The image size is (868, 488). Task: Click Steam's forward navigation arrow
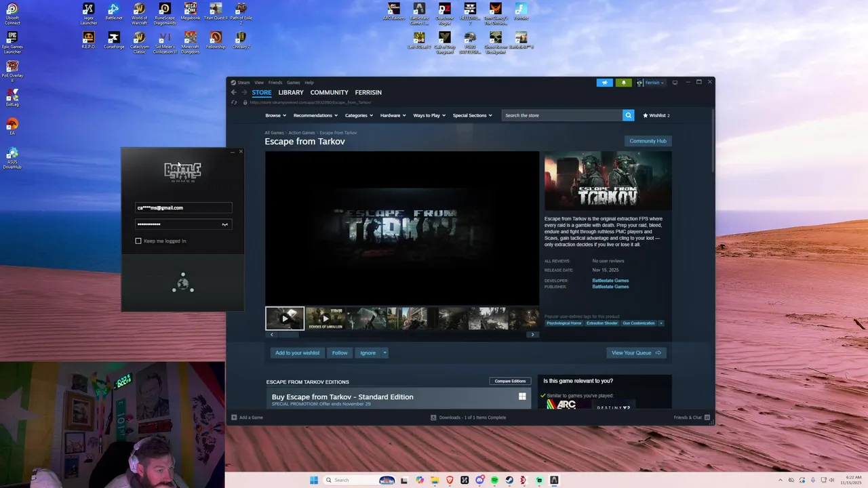pyautogui.click(x=244, y=92)
